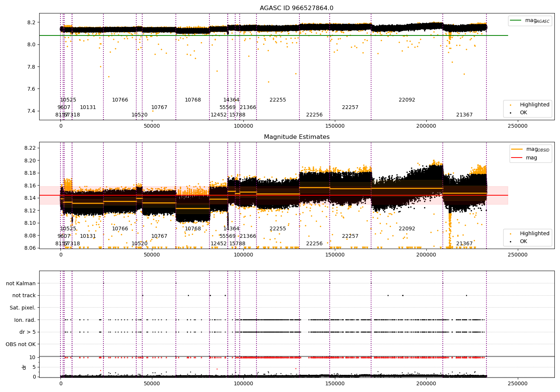Click obsid label 14364 in top panel
Screen dimensions: 560x392
coord(231,100)
